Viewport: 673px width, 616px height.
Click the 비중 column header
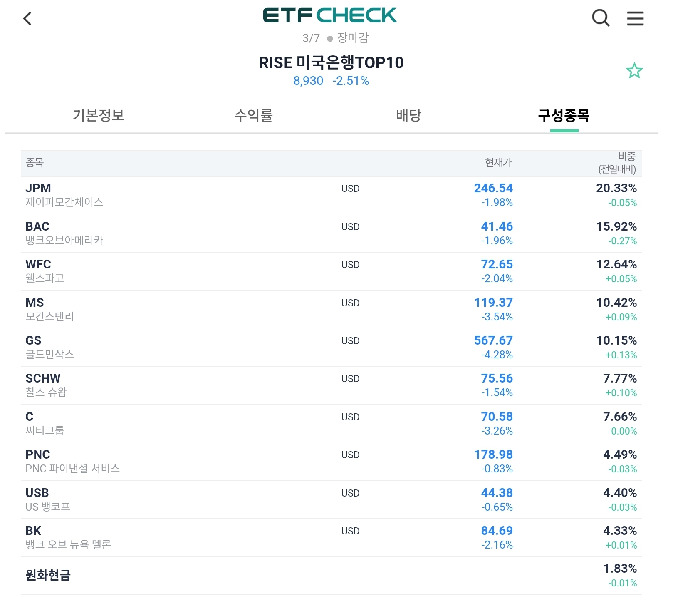pyautogui.click(x=617, y=163)
